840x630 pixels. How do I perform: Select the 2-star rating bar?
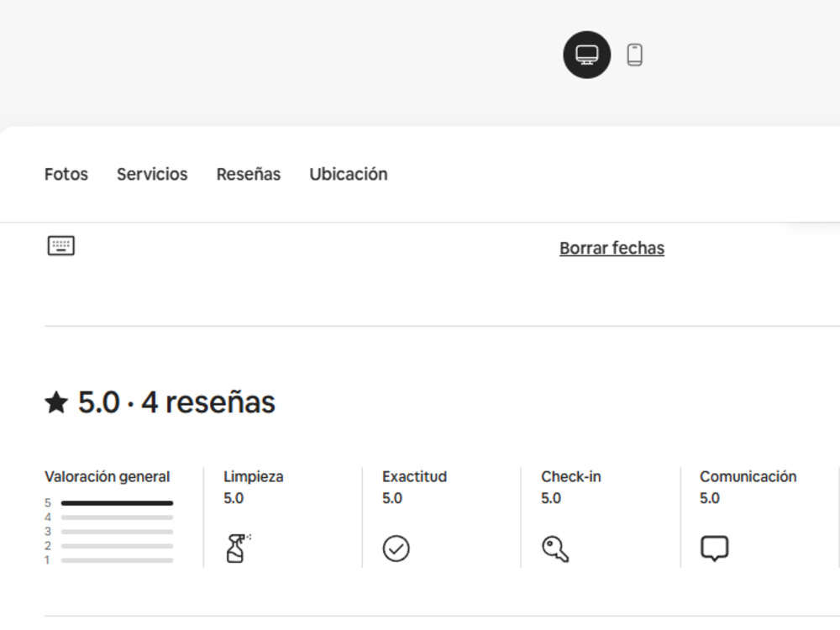(x=117, y=546)
